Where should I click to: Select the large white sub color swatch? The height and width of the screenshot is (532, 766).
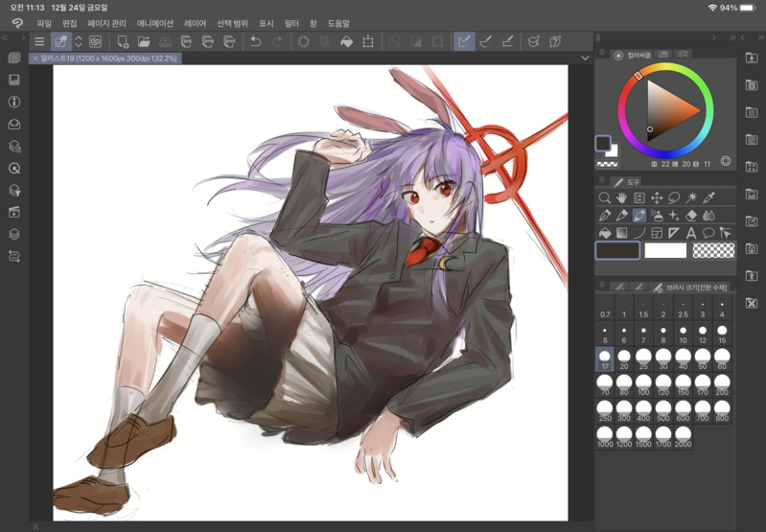665,250
